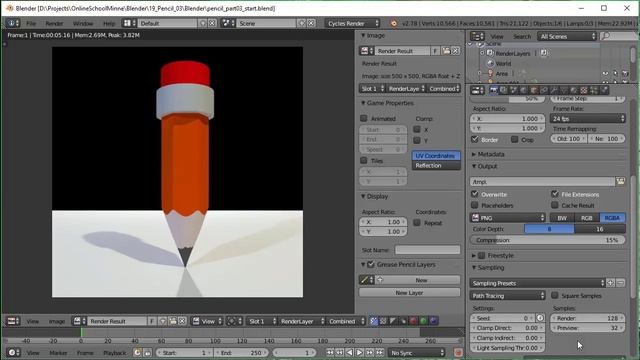Open the PNG file format dropdown
The height and width of the screenshot is (360, 640).
click(x=508, y=218)
